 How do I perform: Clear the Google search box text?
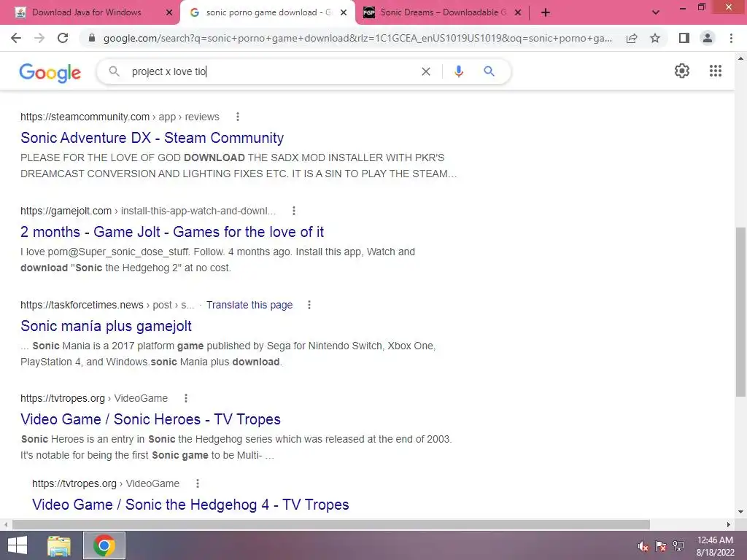click(426, 71)
